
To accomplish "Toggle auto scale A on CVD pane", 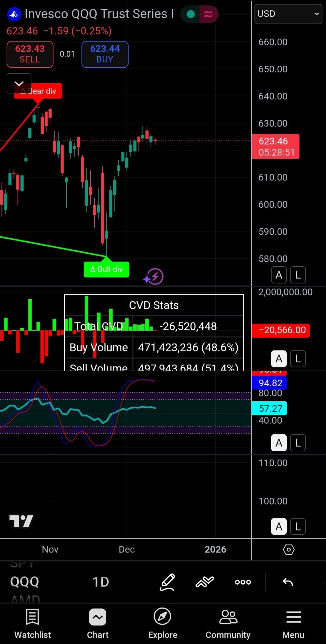I will [279, 359].
